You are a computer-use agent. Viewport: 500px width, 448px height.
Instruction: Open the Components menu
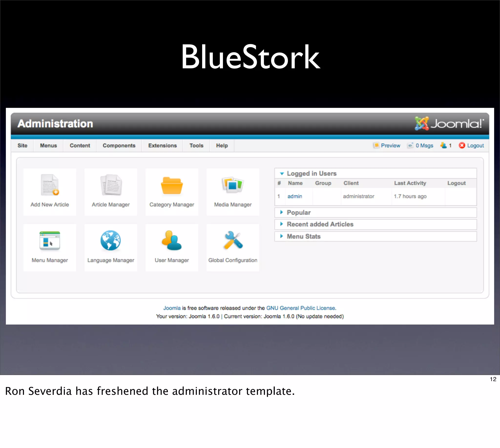click(x=119, y=145)
